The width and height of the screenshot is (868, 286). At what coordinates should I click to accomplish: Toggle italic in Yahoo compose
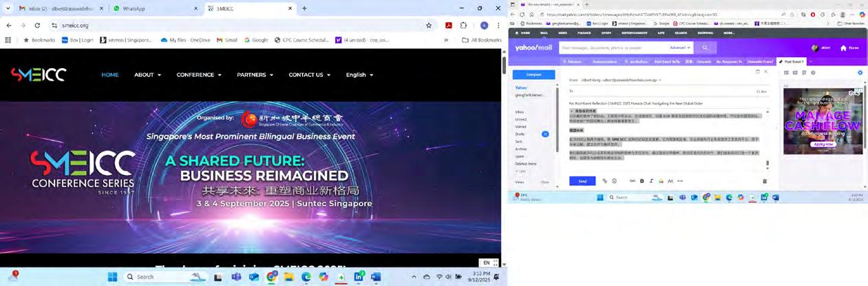651,181
